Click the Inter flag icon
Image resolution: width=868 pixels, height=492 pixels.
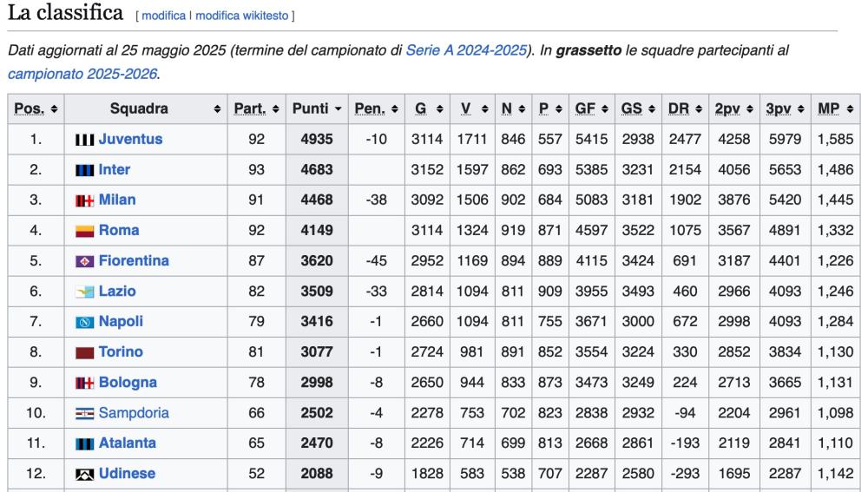pyautogui.click(x=84, y=170)
